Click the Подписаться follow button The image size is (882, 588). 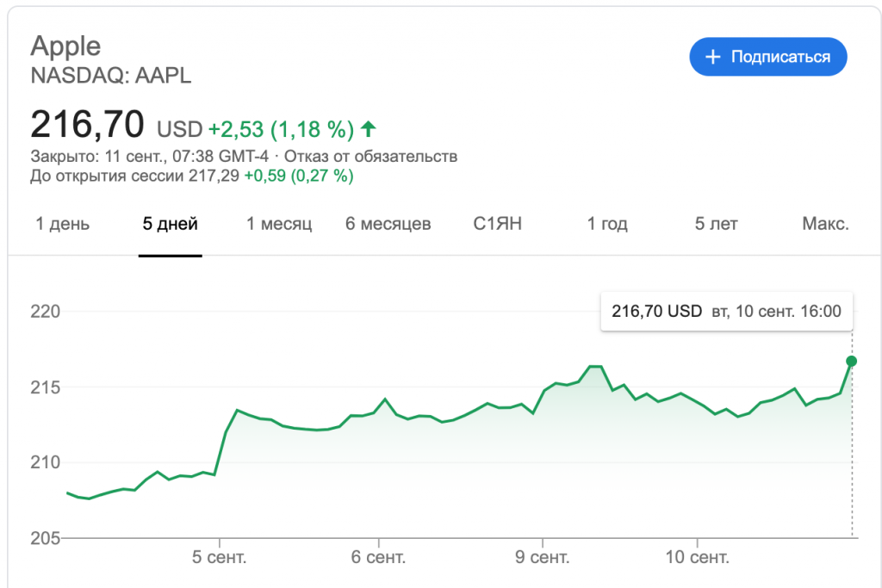click(x=767, y=57)
